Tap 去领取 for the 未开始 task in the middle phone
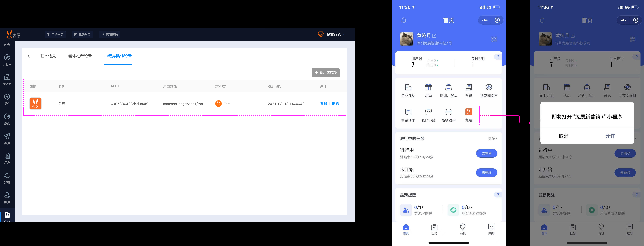Image resolution: width=644 pixels, height=246 pixels. pos(486,173)
